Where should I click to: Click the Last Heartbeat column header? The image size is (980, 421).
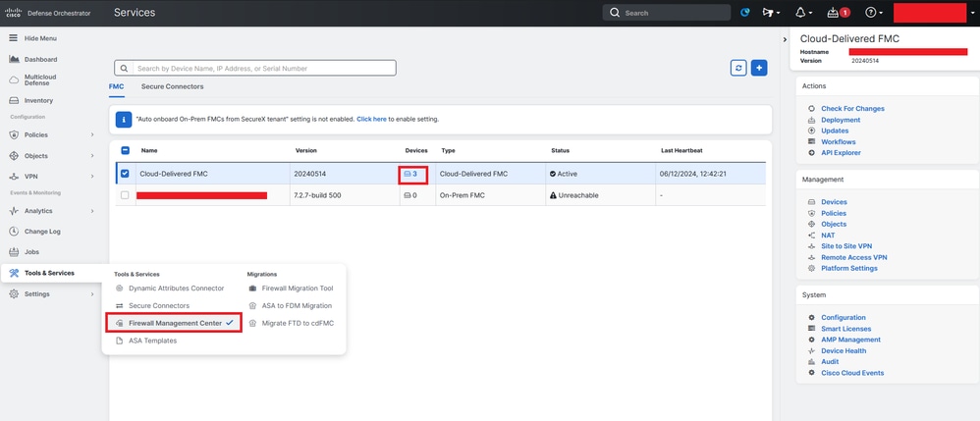(682, 150)
